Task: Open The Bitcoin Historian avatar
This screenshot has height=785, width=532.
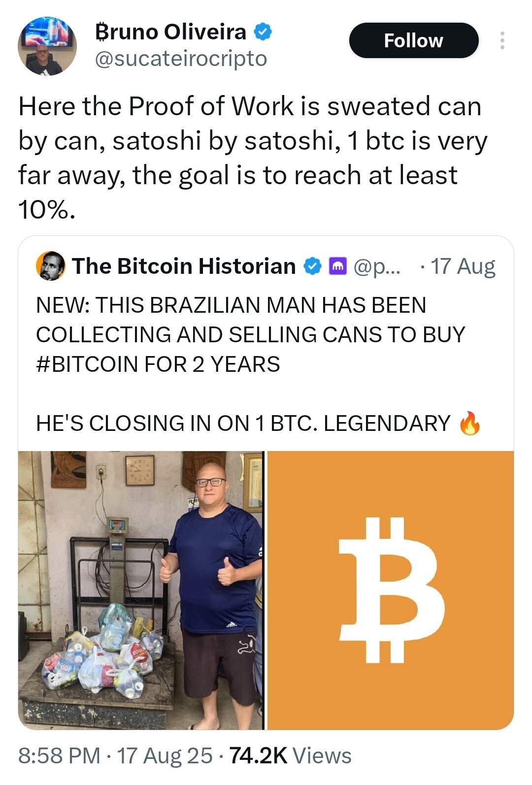Action: [50, 266]
